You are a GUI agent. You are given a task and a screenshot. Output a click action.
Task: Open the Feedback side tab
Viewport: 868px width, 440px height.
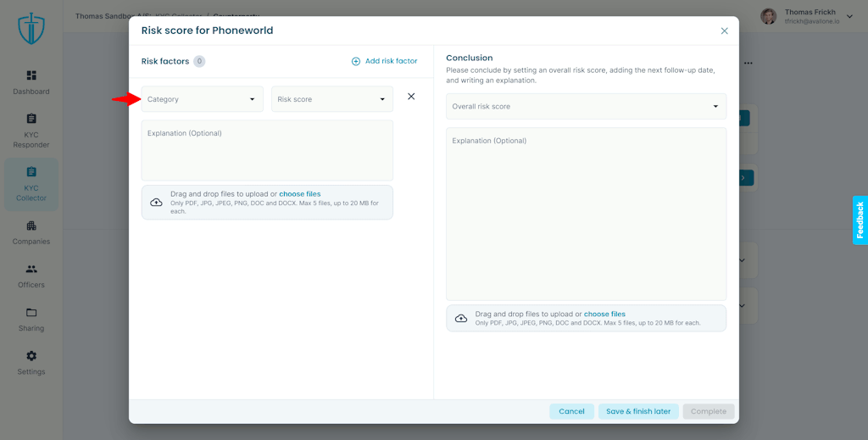860,220
